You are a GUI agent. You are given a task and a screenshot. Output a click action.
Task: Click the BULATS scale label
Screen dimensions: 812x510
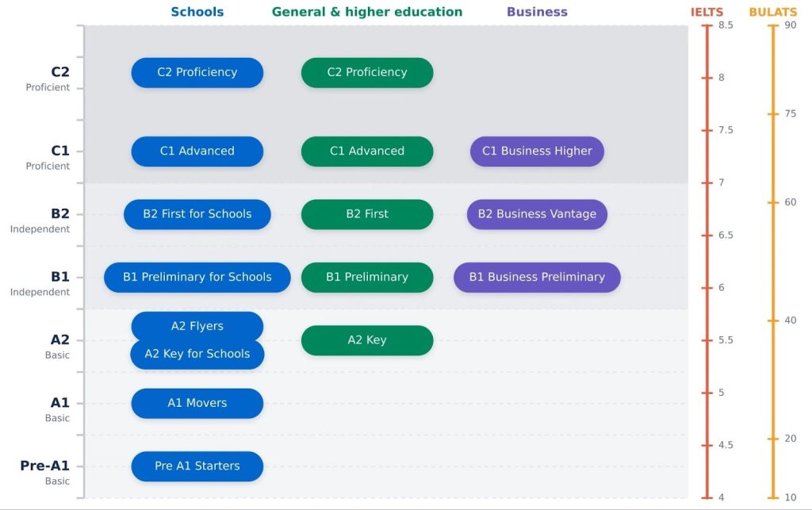point(772,12)
